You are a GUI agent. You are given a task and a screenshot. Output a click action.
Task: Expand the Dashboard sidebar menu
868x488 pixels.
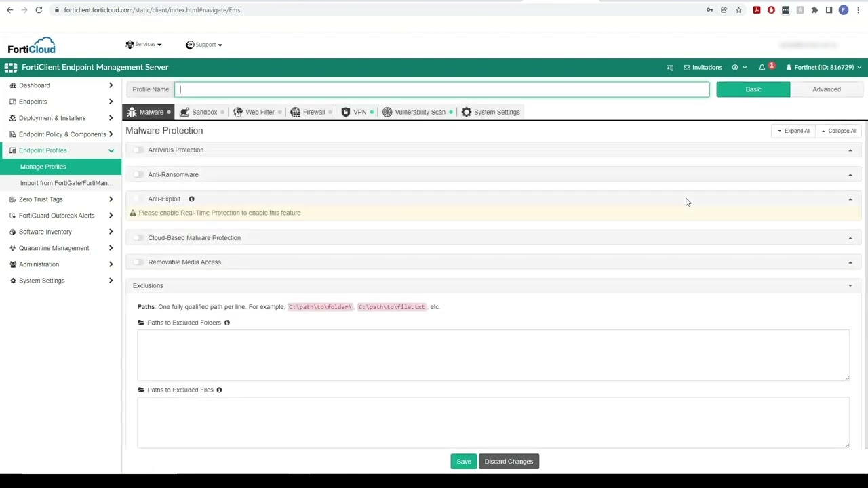coord(60,85)
